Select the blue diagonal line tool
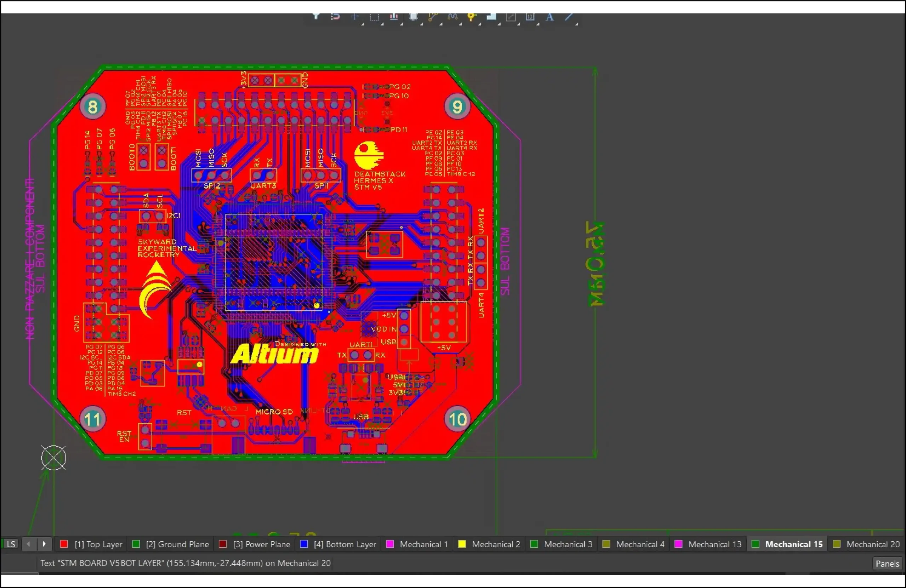Viewport: 906px width, 588px height. tap(569, 17)
